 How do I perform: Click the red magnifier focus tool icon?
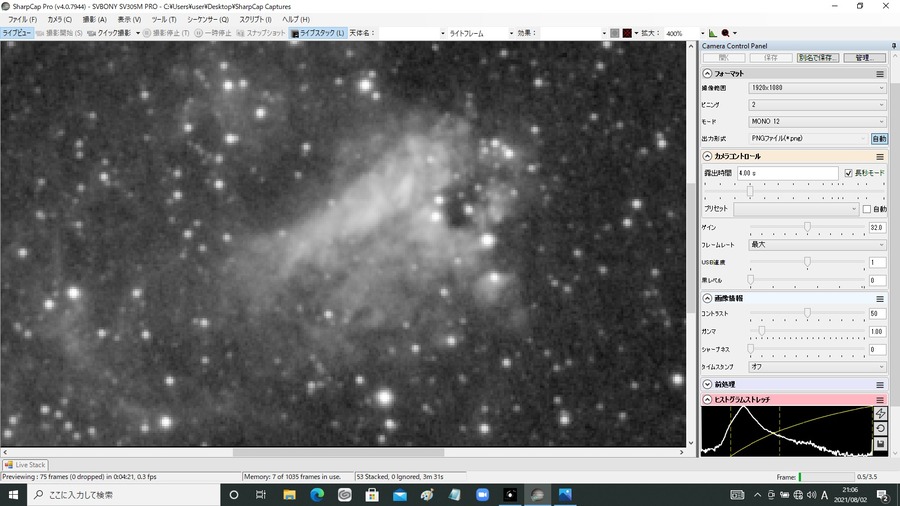click(726, 33)
